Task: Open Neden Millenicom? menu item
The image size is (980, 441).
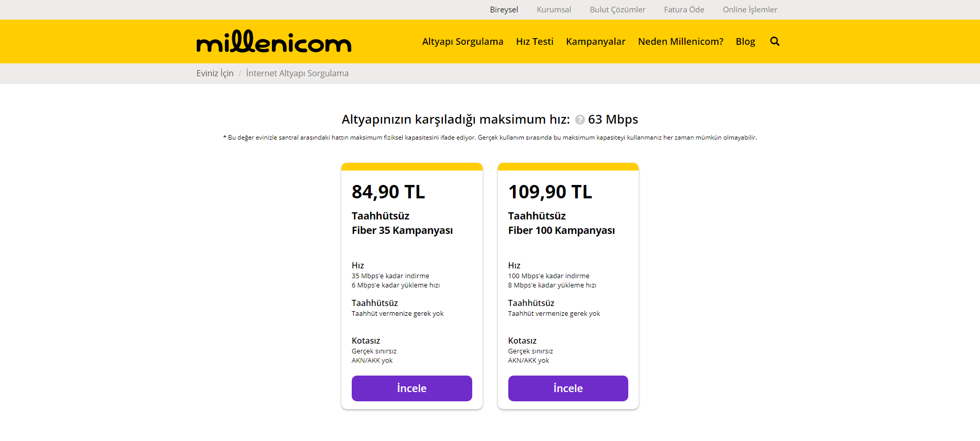Action: pos(680,42)
